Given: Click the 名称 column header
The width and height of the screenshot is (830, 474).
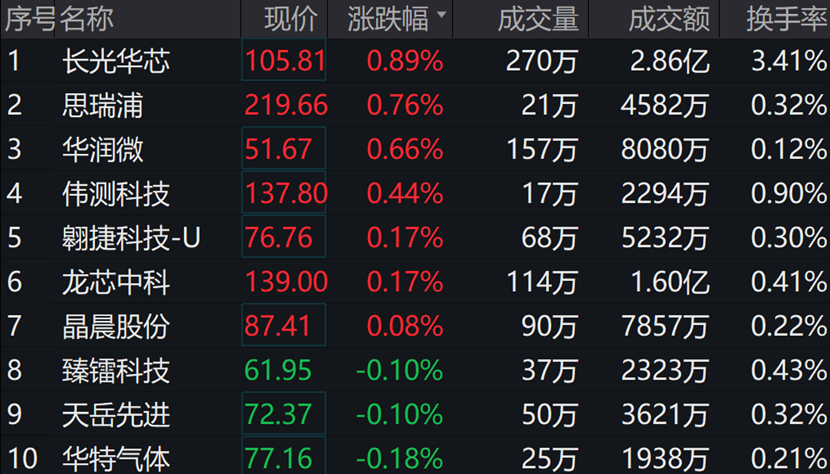Looking at the screenshot, I should pyautogui.click(x=86, y=19).
